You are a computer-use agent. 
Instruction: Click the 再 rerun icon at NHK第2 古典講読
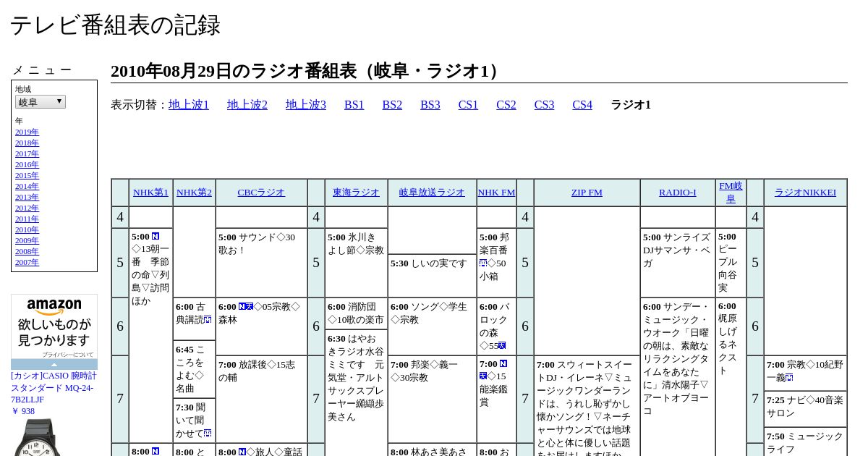(208, 320)
